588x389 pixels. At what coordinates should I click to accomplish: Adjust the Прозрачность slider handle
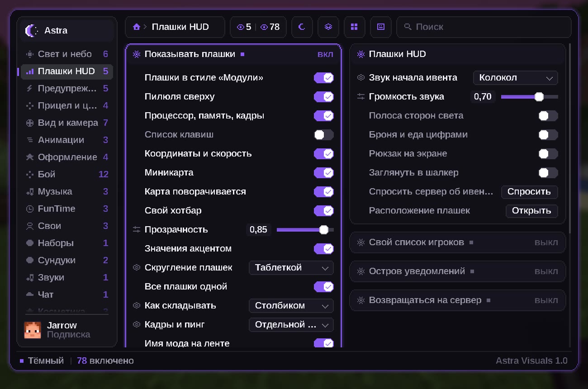point(324,230)
